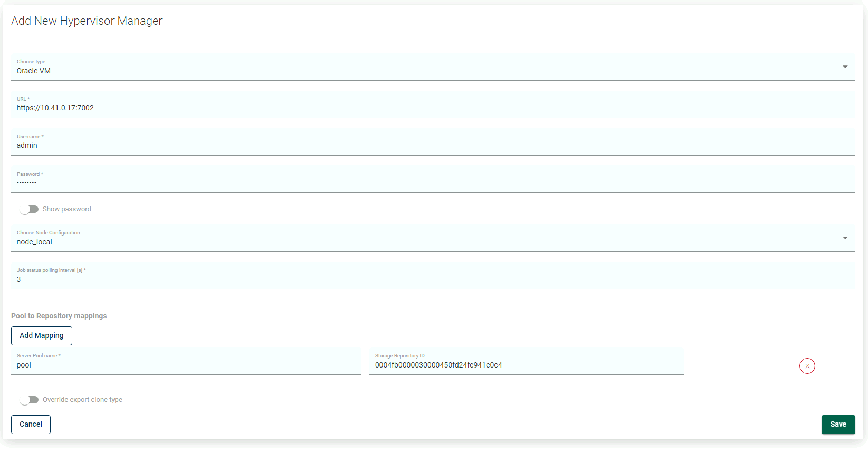Enable the Override export clone type switch
This screenshot has width=868, height=461.
(x=29, y=400)
